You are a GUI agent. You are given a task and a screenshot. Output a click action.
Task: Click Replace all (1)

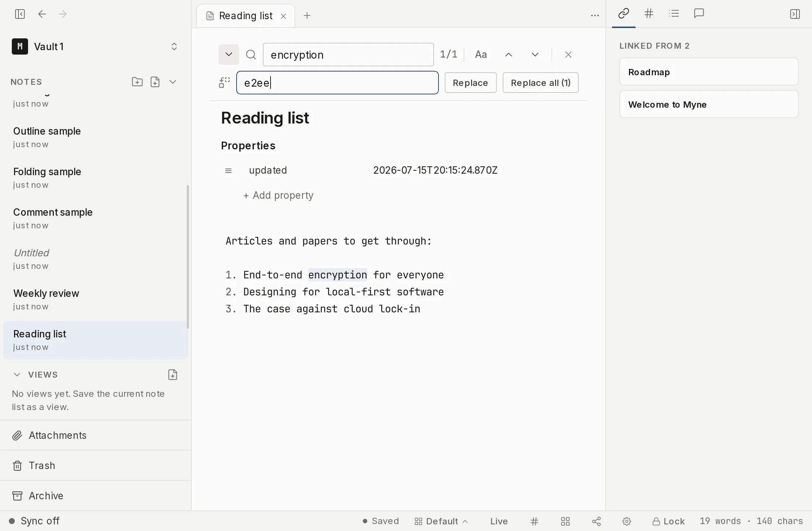pos(541,83)
